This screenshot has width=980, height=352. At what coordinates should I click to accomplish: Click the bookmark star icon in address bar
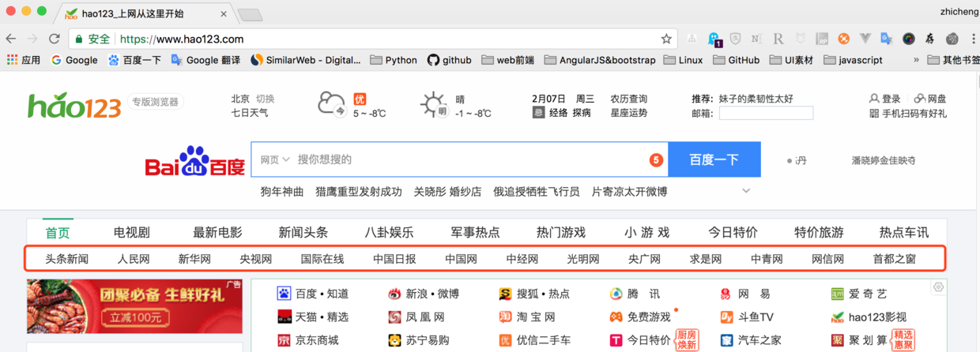click(666, 39)
